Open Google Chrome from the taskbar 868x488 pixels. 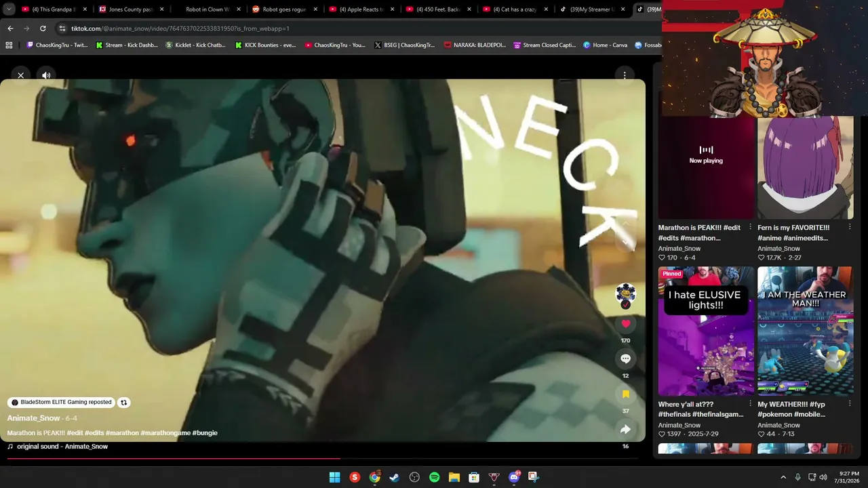[x=374, y=477]
